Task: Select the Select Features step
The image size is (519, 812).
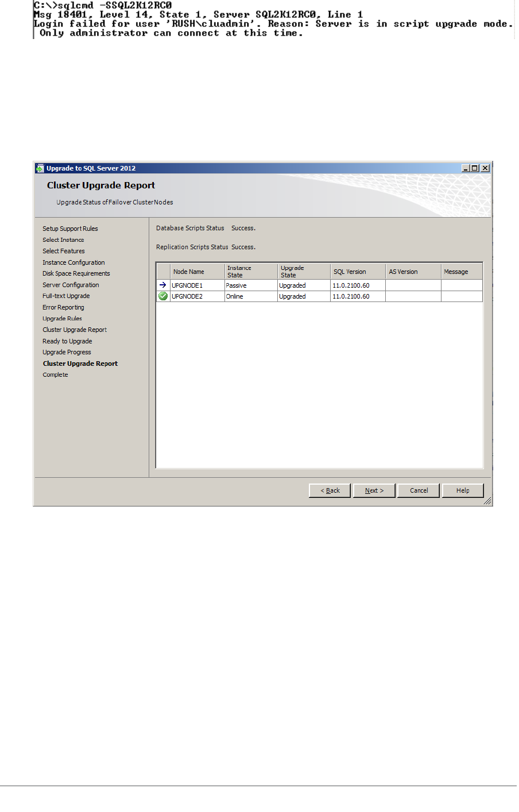Action: 64,251
